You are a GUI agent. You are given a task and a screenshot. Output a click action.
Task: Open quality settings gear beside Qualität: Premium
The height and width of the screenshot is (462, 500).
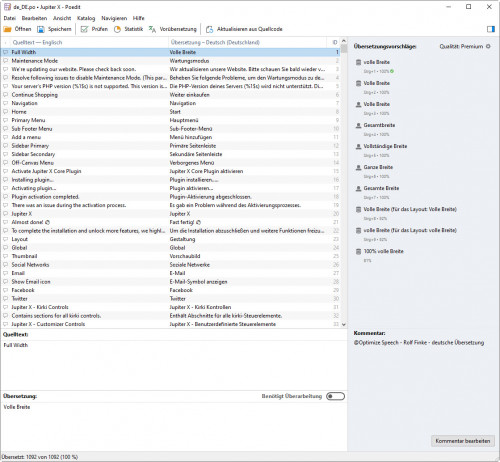tap(488, 46)
